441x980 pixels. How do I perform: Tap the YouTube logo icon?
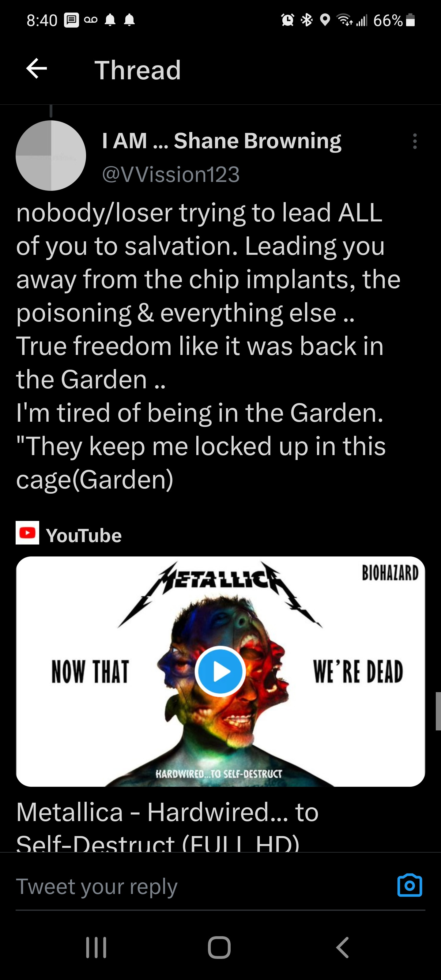click(27, 533)
